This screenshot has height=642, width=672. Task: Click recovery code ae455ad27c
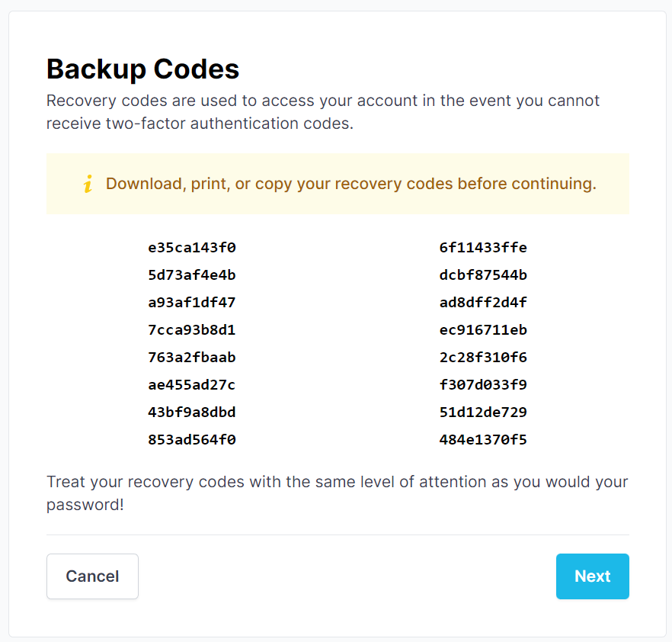[192, 385]
